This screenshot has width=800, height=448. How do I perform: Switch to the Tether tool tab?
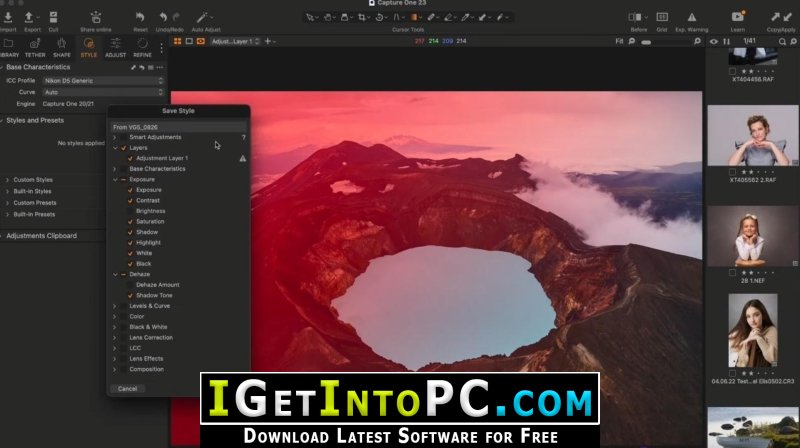click(35, 47)
